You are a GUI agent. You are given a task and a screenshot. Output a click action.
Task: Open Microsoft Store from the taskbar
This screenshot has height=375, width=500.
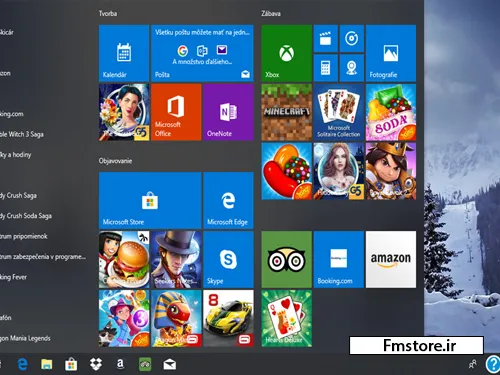71,364
